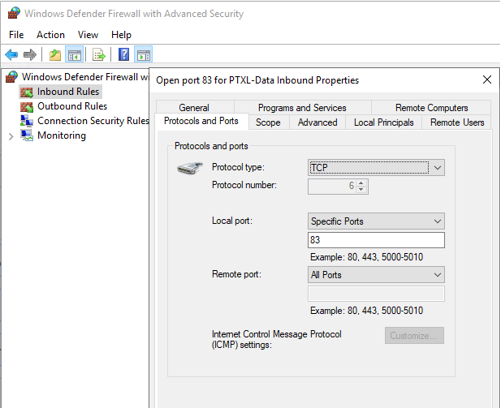Open the Local port Specific Ports dropdown
500x408 pixels.
coord(376,221)
